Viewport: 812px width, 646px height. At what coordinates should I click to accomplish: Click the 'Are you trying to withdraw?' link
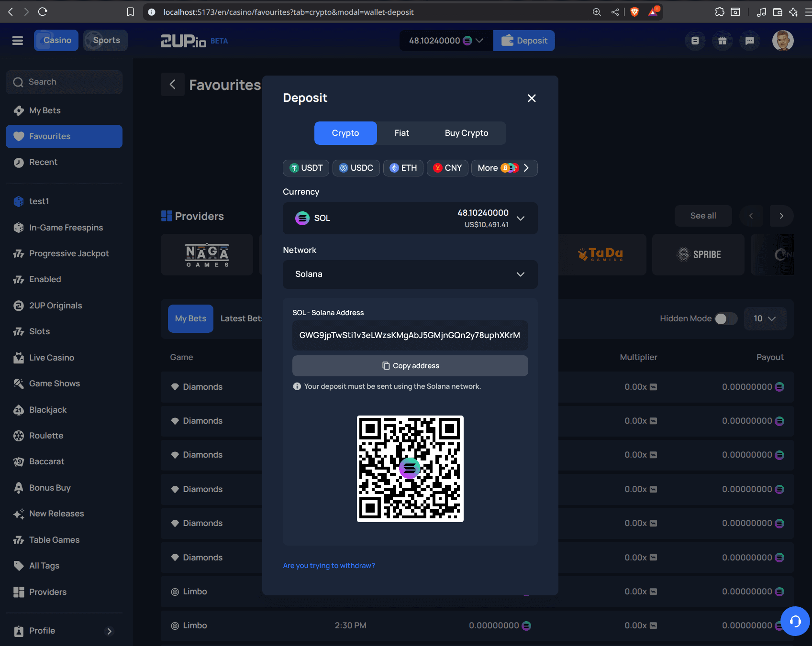coord(329,566)
